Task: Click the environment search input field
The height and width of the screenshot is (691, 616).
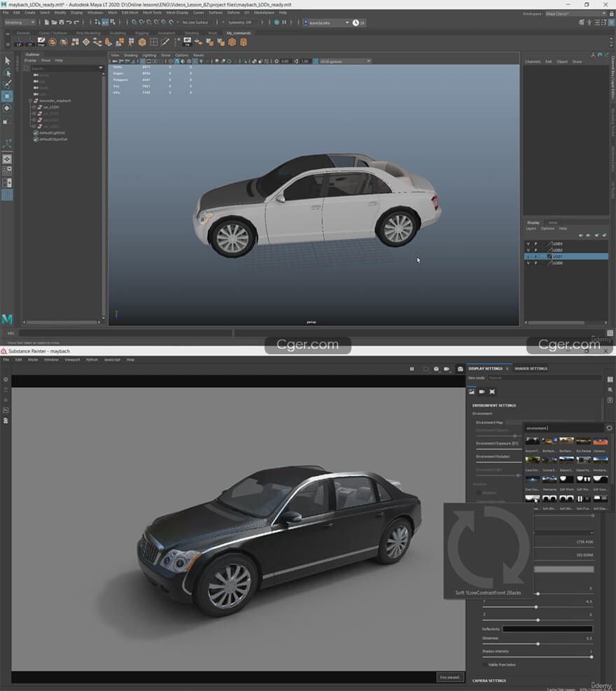Action: [563, 428]
